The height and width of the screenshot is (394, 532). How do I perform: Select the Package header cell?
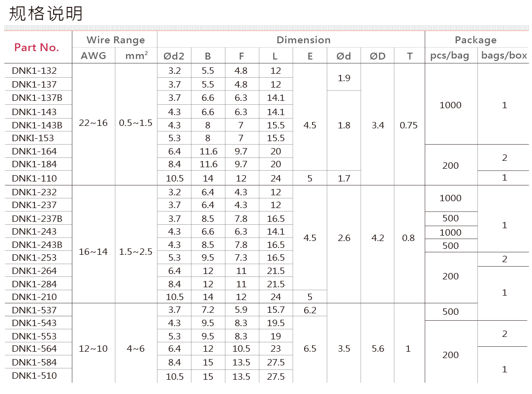[475, 40]
